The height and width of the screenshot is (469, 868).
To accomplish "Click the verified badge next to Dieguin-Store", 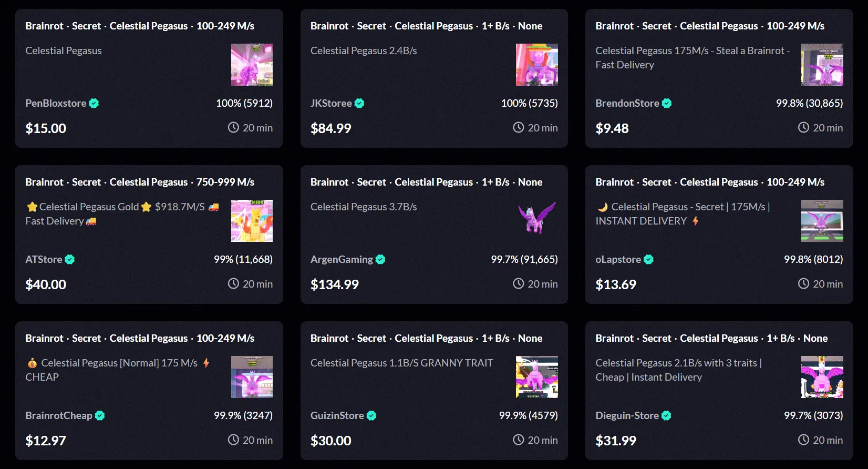I will coord(666,415).
